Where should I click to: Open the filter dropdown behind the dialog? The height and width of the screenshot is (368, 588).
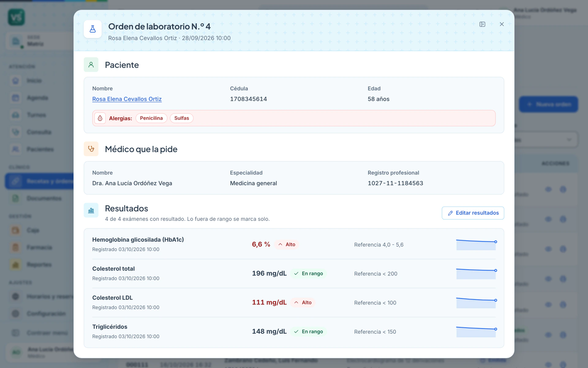pyautogui.click(x=546, y=140)
